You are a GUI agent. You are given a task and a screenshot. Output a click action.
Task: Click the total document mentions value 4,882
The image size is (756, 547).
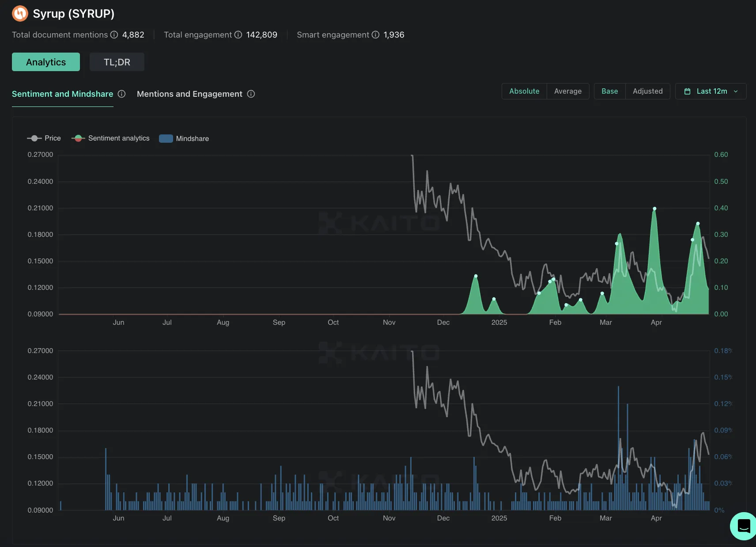coord(133,34)
